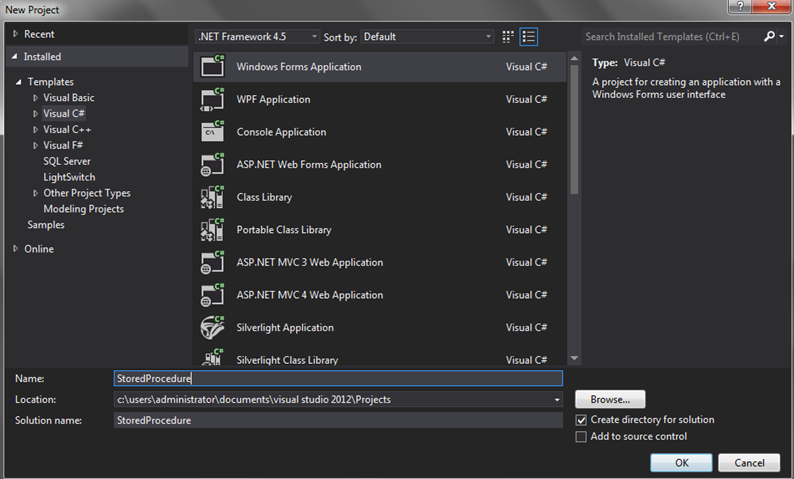794x479 pixels.
Task: Expand the Online section
Action: pos(15,249)
